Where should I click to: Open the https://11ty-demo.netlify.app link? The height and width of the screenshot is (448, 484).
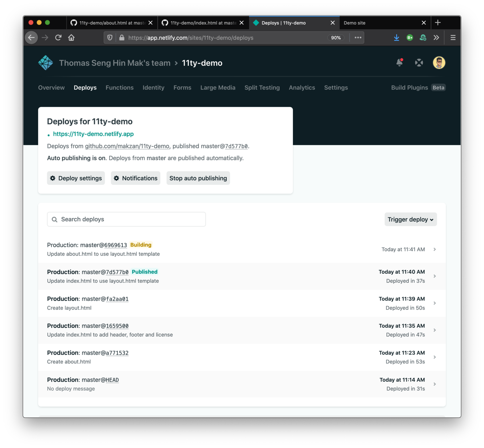[x=93, y=134]
